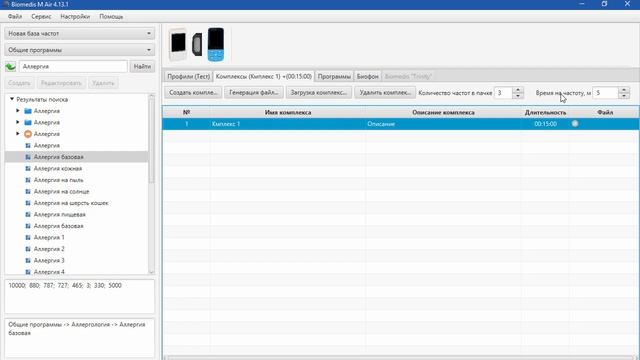Select Аллергия кожная in the results
The width and height of the screenshot is (640, 360).
pyautogui.click(x=58, y=168)
